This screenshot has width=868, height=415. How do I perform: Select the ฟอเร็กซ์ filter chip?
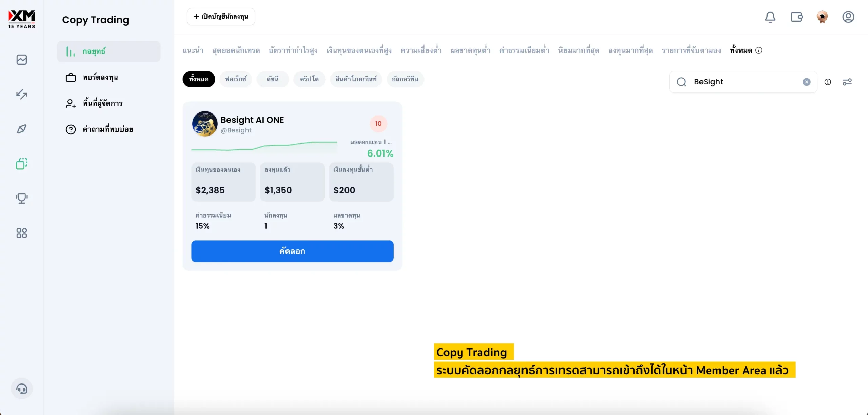[x=236, y=79]
